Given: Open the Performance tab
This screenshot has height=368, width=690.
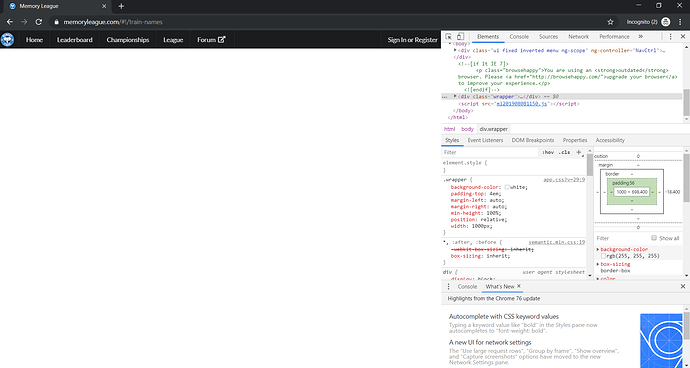Looking at the screenshot, I should point(614,37).
